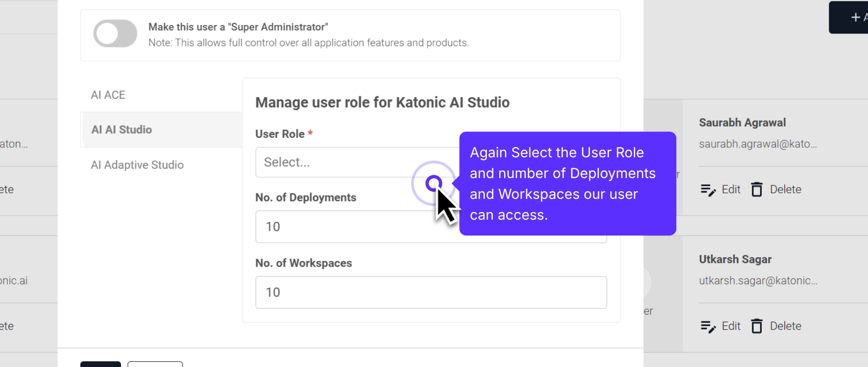Click the trash icon for Saurabh Agrawal
The width and height of the screenshot is (868, 367).
tap(757, 189)
